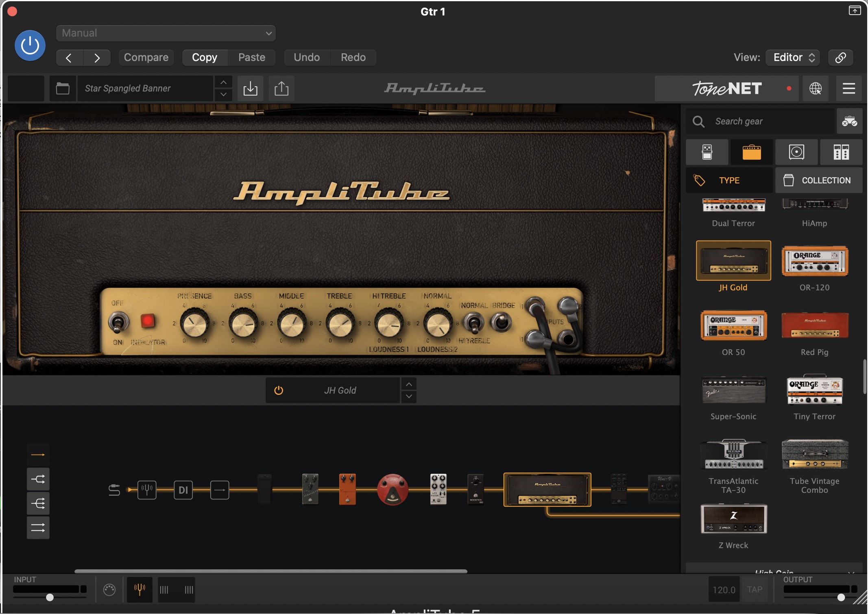Screen dimensions: 868x614
Task: Click the tuner button in bottom bar
Action: 140,590
